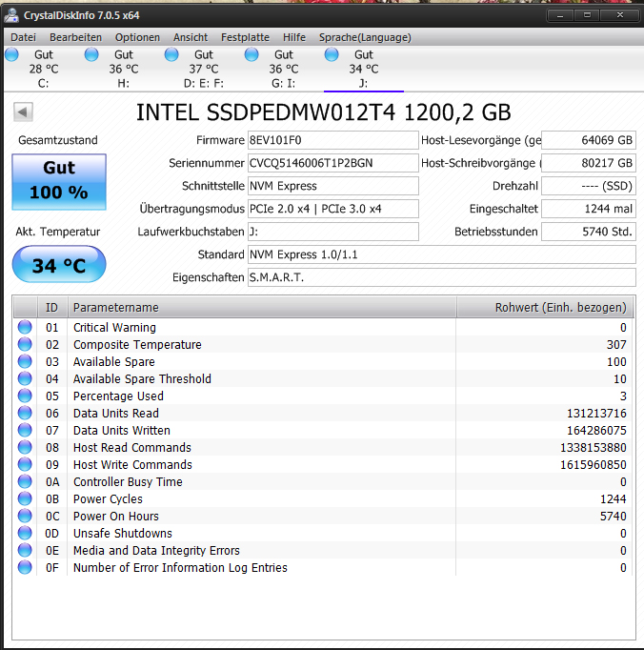Click the status icon for Available Spare row 03
The image size is (644, 650).
tap(25, 361)
